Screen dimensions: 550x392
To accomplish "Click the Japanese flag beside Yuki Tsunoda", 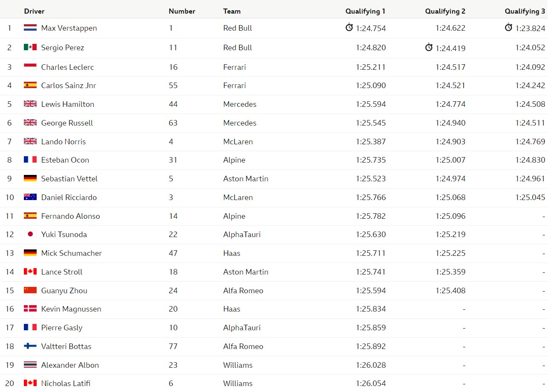I will point(30,234).
